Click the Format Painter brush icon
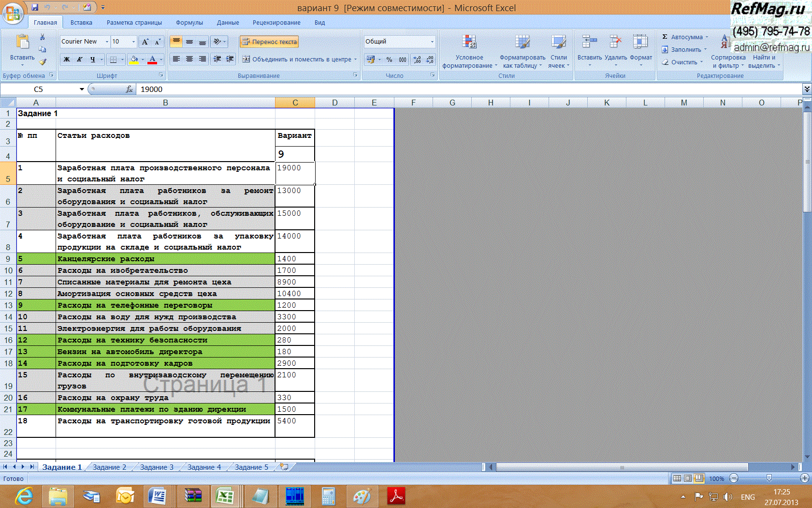 (43, 62)
